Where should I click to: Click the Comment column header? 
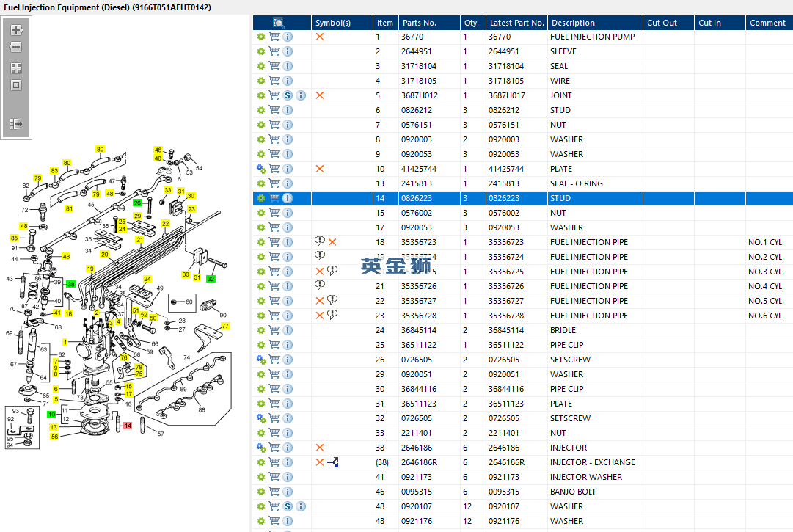769,23
